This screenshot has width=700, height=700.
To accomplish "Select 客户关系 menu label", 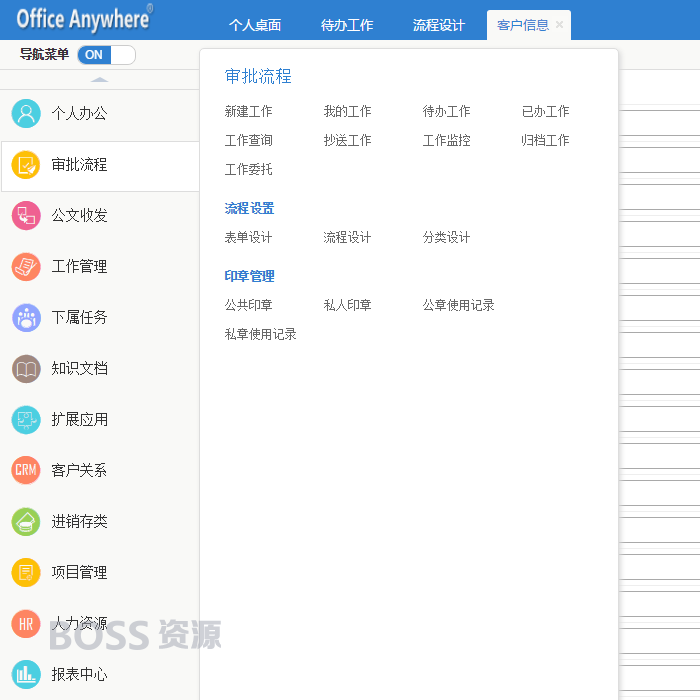I will coord(79,470).
